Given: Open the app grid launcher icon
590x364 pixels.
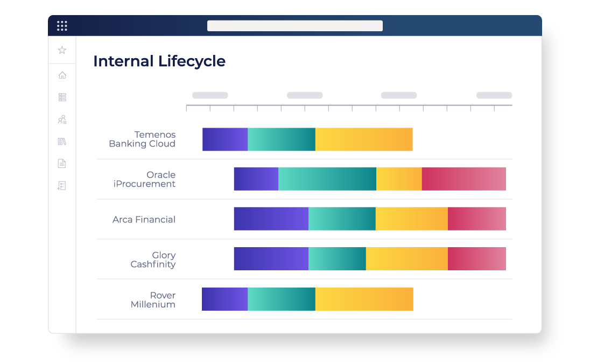Looking at the screenshot, I should pyautogui.click(x=62, y=26).
